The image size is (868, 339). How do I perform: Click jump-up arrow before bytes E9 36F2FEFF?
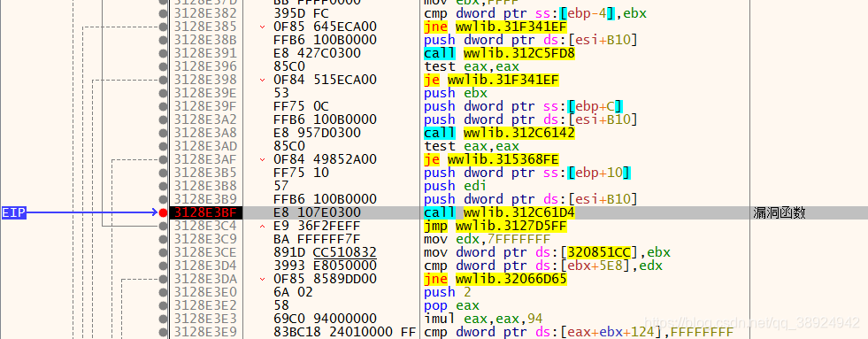tap(262, 226)
